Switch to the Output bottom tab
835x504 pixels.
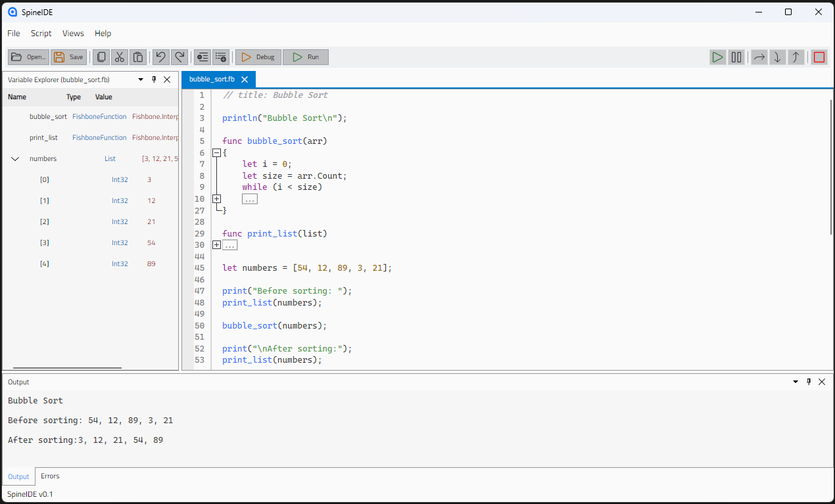point(18,476)
